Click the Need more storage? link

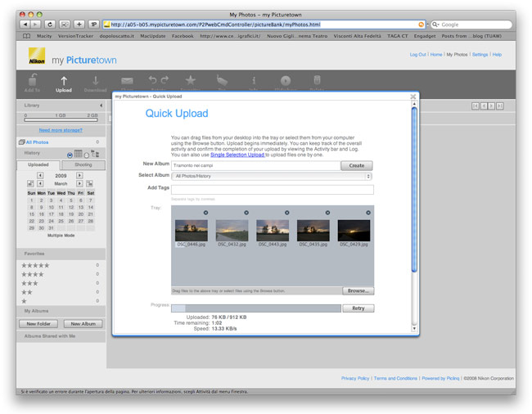click(61, 130)
